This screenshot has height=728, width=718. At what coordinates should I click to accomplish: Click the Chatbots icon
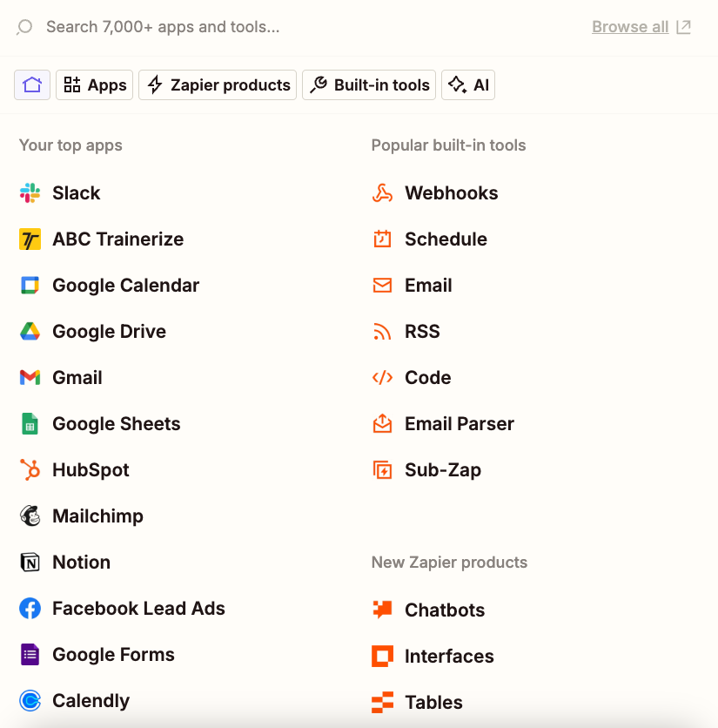(x=382, y=610)
